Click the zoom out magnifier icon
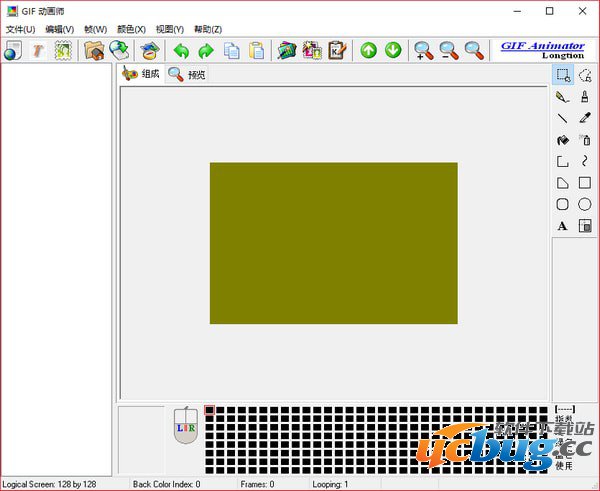 tap(449, 50)
